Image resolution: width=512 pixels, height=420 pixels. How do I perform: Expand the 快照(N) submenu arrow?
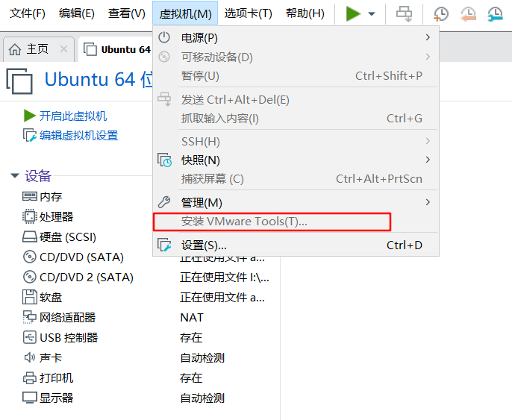[x=428, y=160]
